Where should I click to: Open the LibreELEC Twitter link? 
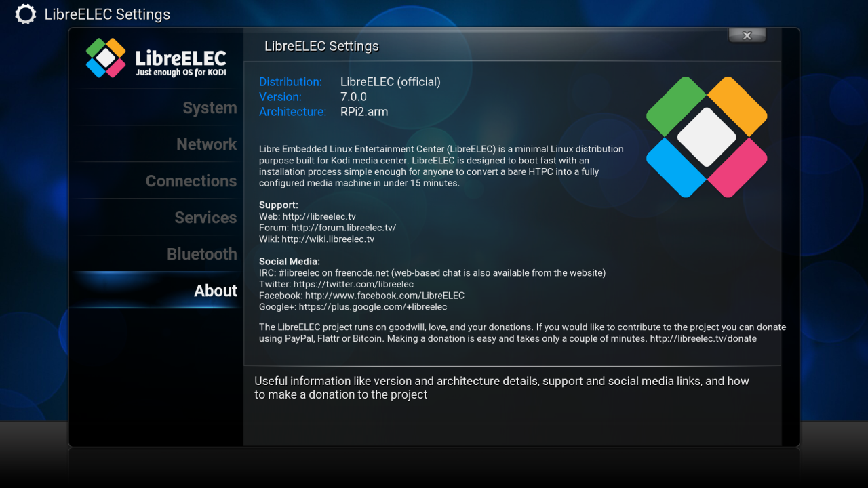(353, 284)
